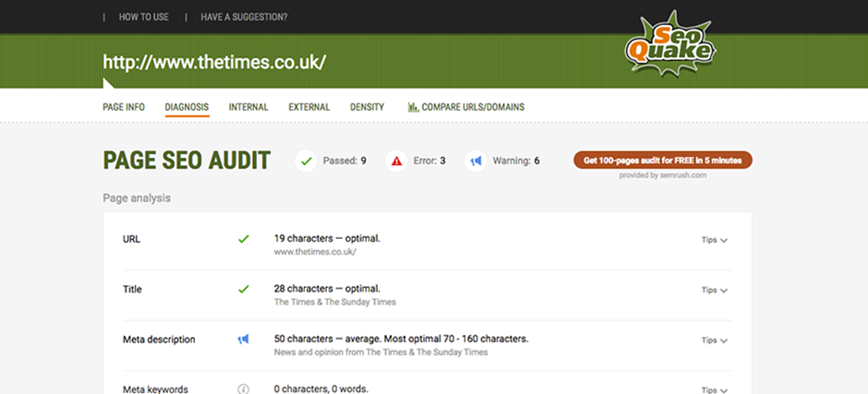This screenshot has height=394, width=868.
Task: Click the Title row label
Action: [x=132, y=289]
